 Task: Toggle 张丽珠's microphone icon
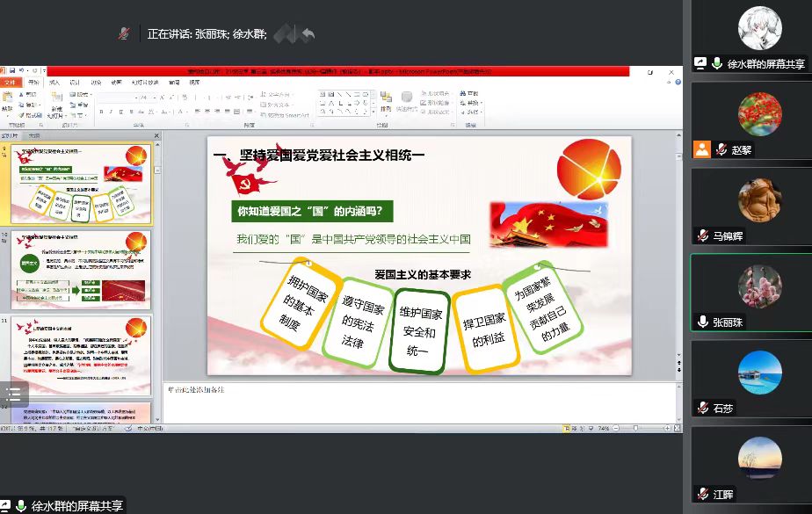coord(703,322)
